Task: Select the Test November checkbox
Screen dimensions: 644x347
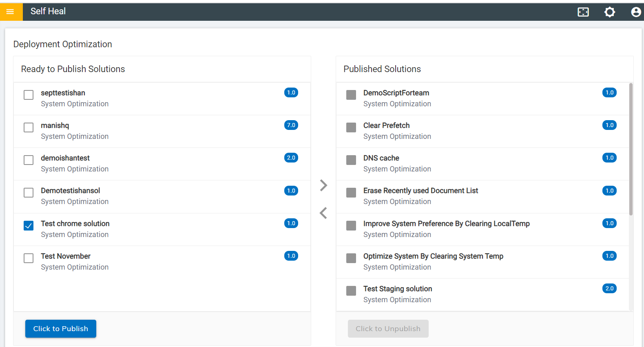Action: [x=29, y=258]
